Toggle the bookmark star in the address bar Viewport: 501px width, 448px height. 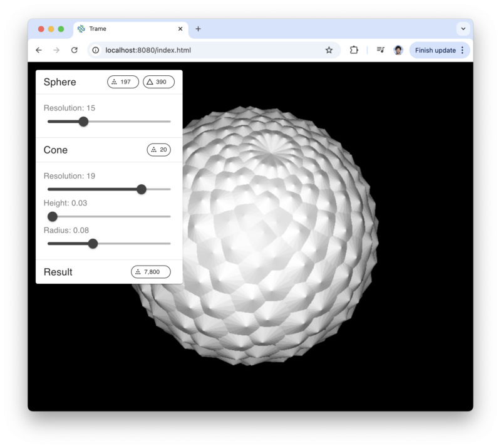coord(329,50)
